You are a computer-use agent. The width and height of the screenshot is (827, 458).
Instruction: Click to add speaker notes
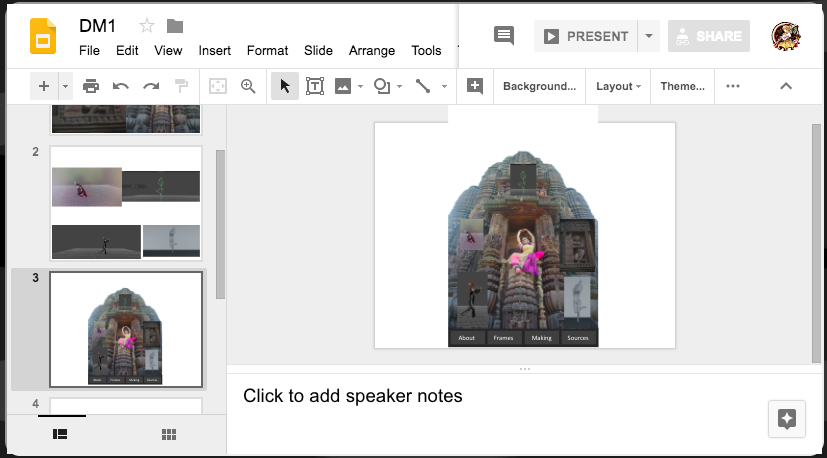[353, 396]
